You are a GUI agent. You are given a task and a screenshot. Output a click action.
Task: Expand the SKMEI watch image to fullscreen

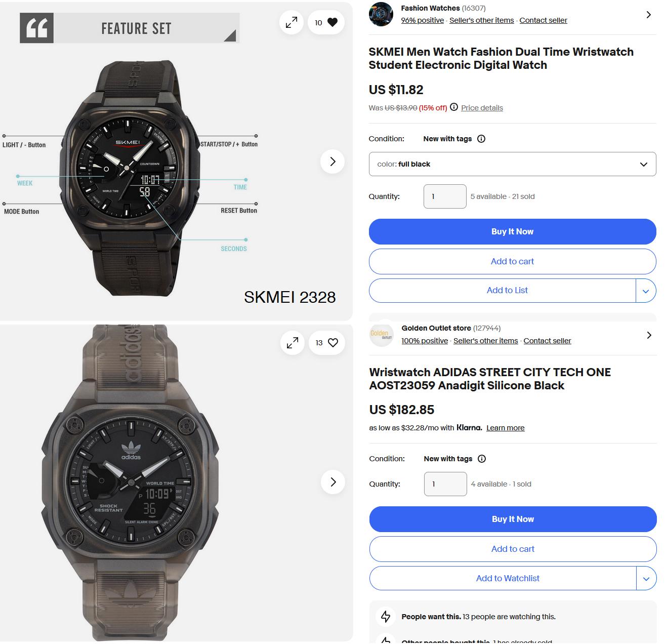point(292,22)
